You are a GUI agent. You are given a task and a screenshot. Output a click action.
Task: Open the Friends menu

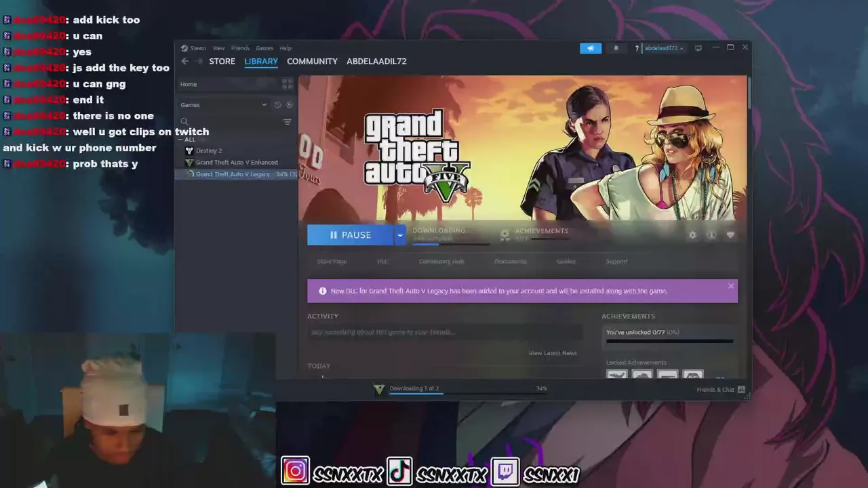[x=240, y=48]
